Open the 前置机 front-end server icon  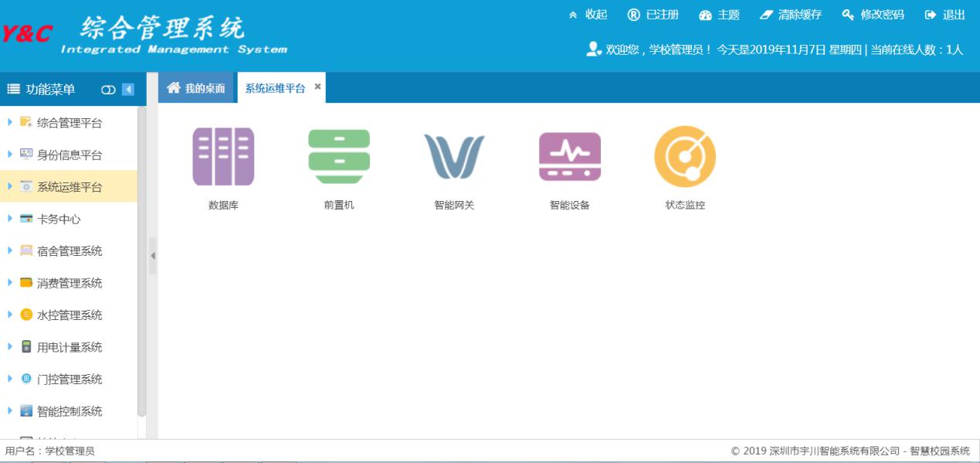(x=339, y=157)
